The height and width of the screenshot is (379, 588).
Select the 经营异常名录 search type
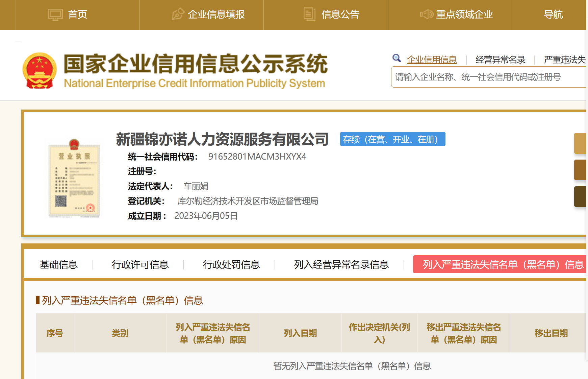(x=500, y=60)
